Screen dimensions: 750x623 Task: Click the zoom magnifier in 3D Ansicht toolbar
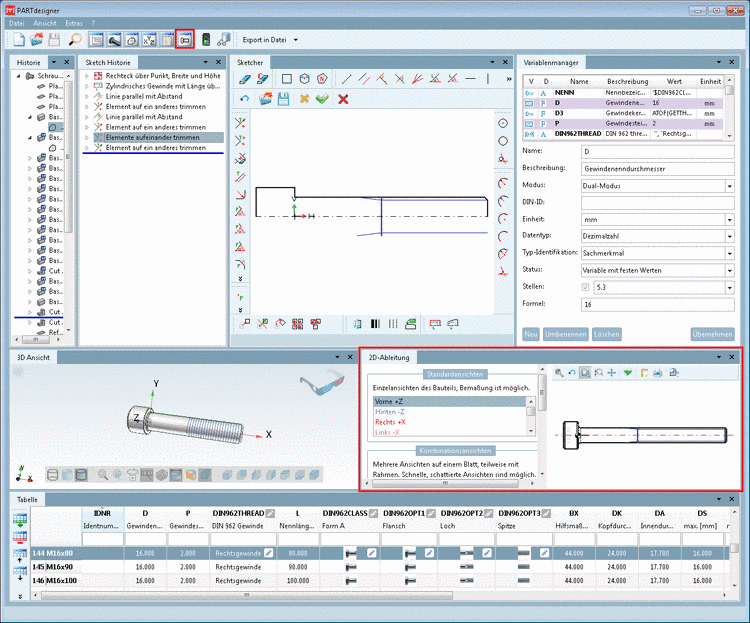tap(102, 475)
